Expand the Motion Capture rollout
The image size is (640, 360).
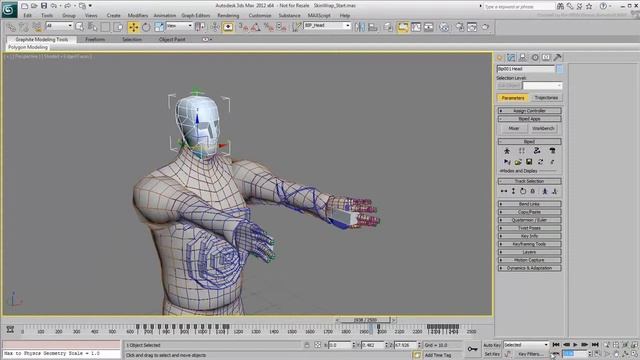point(529,260)
